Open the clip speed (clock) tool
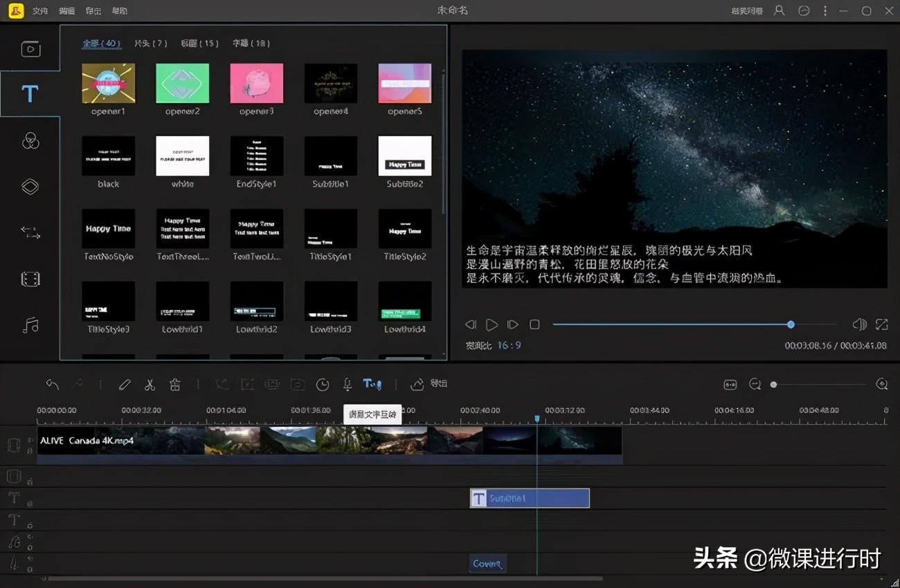 (323, 384)
